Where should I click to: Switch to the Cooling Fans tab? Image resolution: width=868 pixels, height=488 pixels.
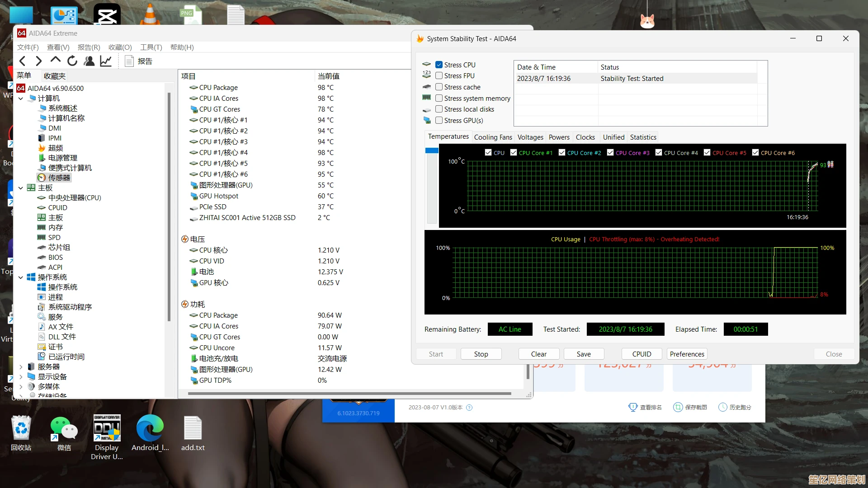(493, 137)
